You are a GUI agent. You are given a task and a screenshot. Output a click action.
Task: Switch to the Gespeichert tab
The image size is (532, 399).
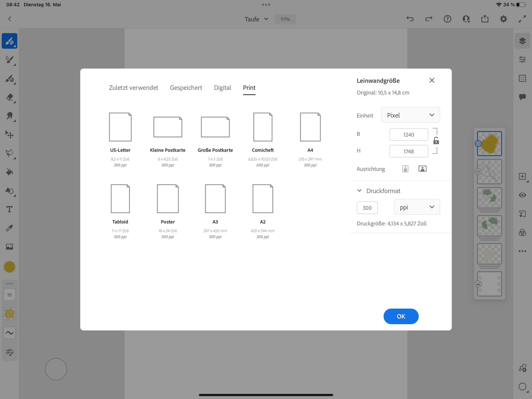(x=186, y=88)
